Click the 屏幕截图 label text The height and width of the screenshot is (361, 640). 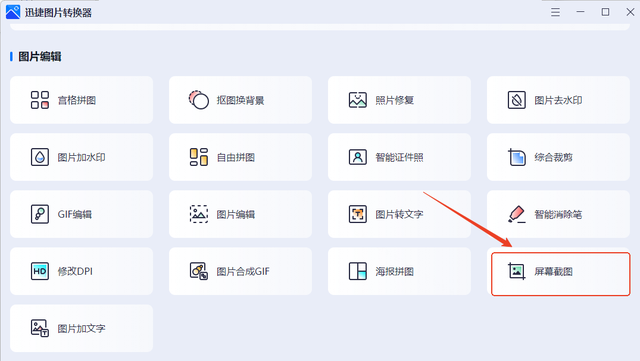553,272
